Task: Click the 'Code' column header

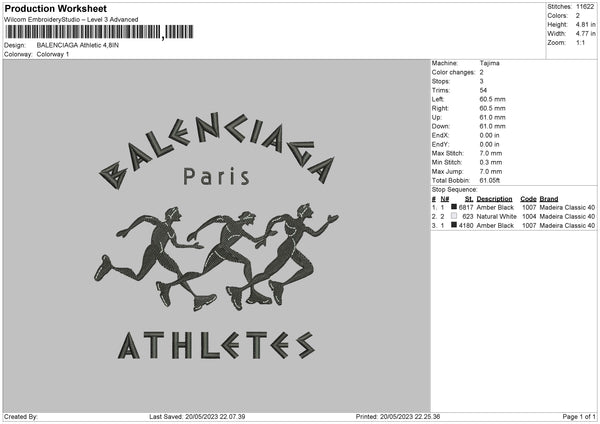Action: tap(528, 199)
